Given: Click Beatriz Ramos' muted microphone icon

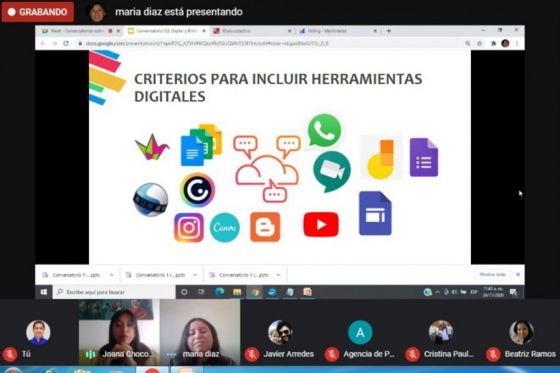Looking at the screenshot, I should 493,354.
